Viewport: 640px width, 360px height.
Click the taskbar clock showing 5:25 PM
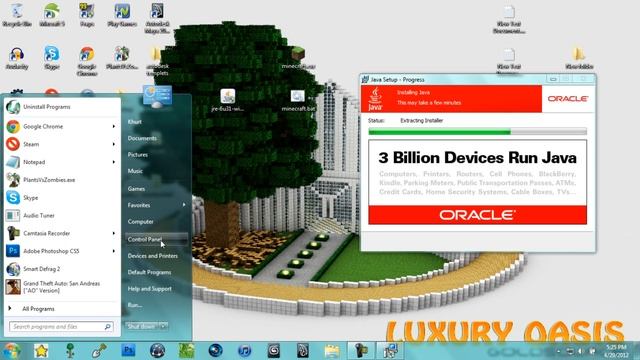(x=616, y=351)
